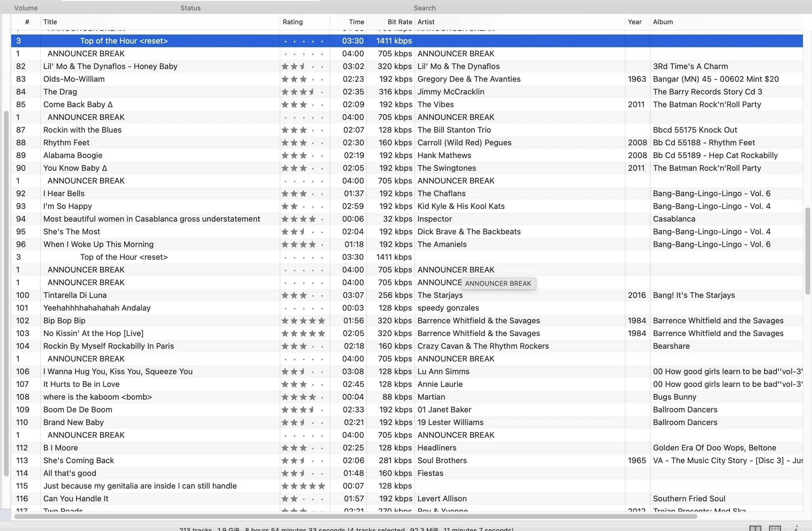Image resolution: width=812 pixels, height=531 pixels.
Task: Click the Year column header
Action: click(x=635, y=22)
